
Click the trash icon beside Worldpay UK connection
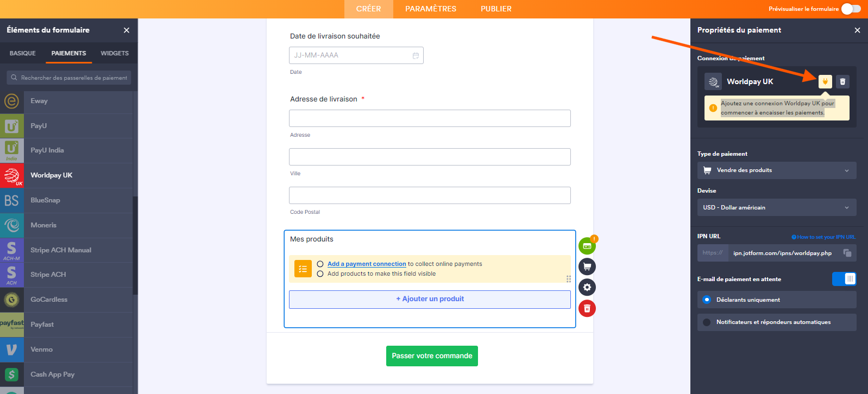pyautogui.click(x=842, y=81)
